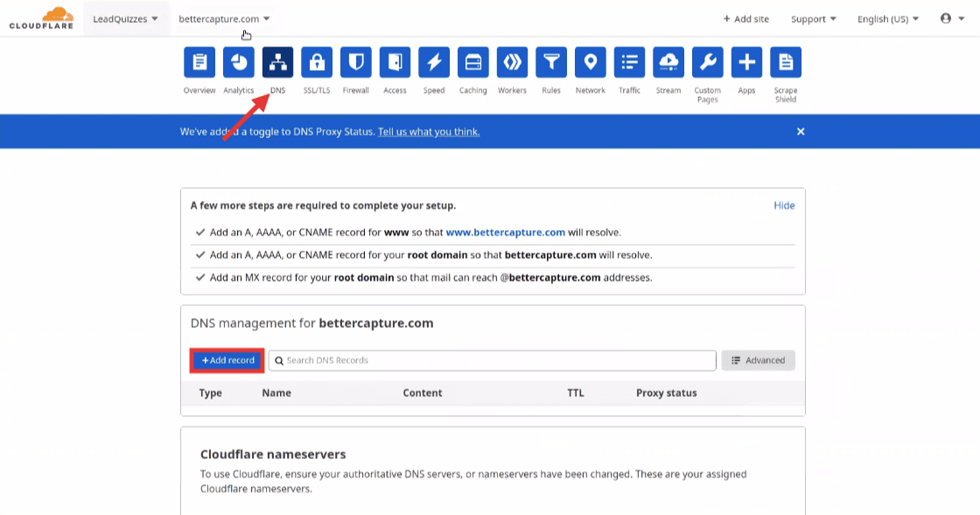Screen dimensions: 980x515
Task: Focus the Search DNS Records field
Action: click(493, 360)
